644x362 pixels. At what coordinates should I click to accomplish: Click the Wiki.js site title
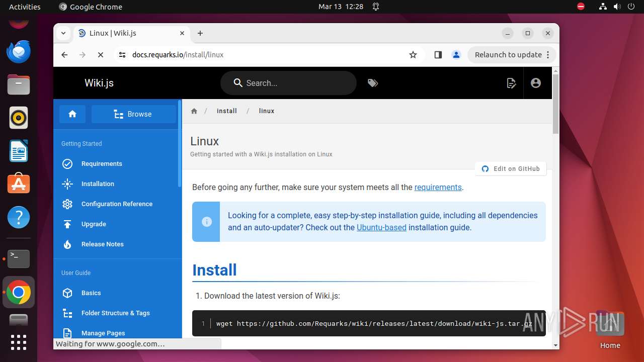point(99,83)
